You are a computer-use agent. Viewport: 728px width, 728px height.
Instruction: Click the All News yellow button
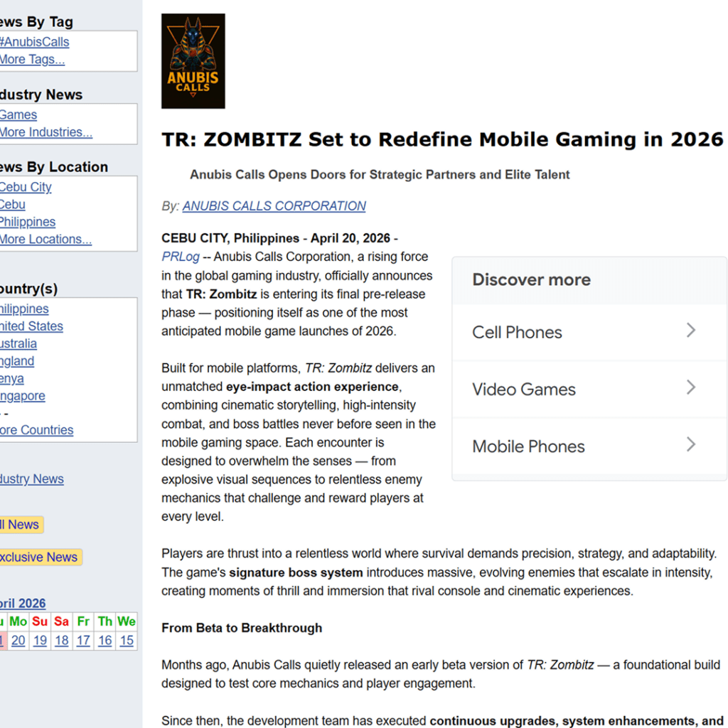pyautogui.click(x=21, y=525)
